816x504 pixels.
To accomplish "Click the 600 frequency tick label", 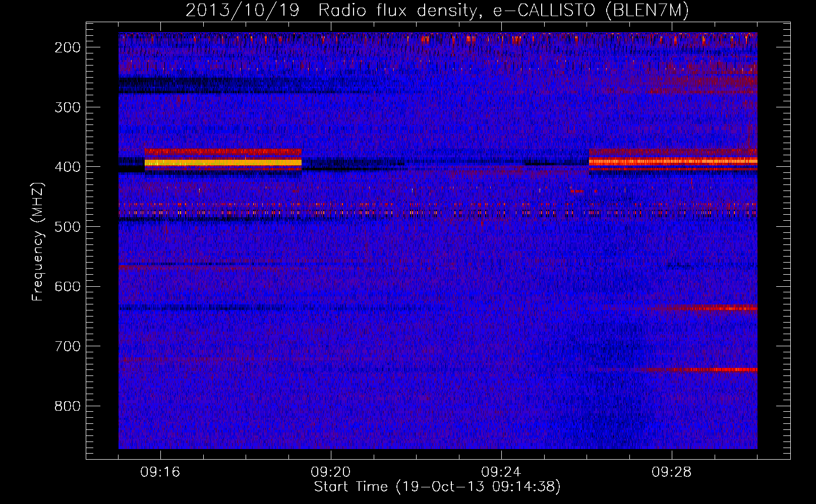I will pyautogui.click(x=67, y=286).
